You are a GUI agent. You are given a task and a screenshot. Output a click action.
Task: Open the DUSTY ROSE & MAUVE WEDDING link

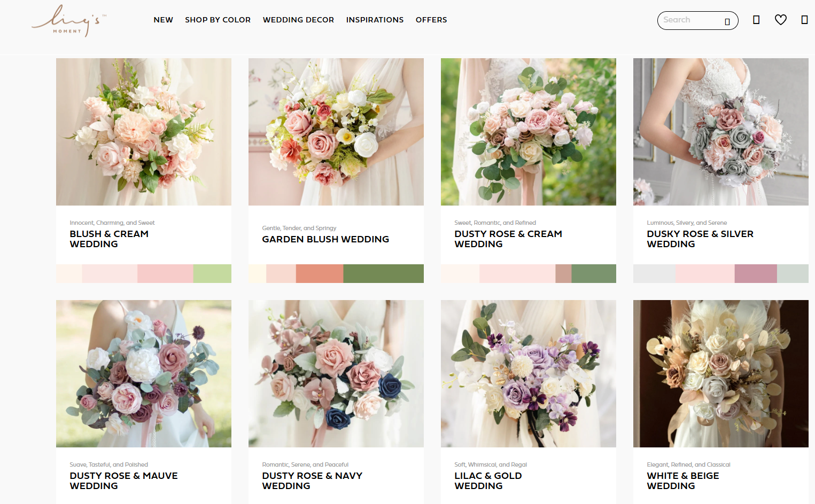point(123,481)
